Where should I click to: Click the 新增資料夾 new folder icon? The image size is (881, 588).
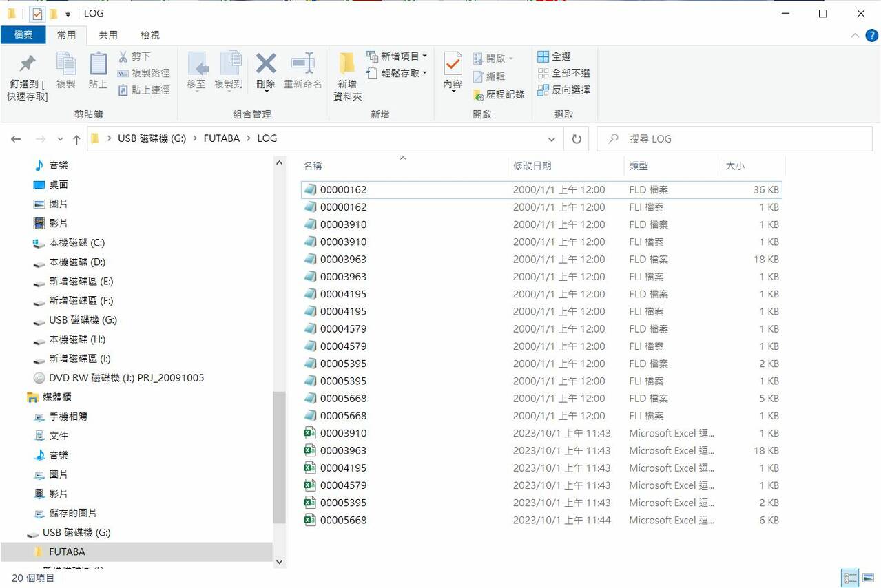pyautogui.click(x=347, y=64)
